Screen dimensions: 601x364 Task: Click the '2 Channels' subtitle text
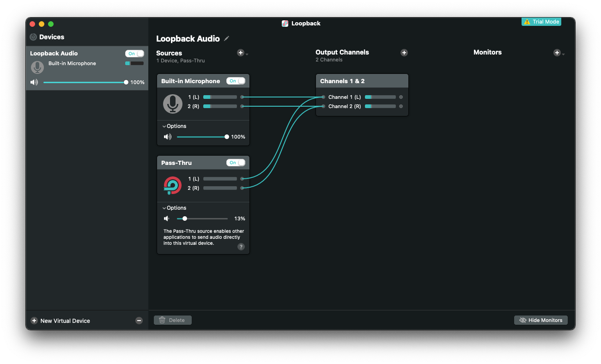[329, 60]
